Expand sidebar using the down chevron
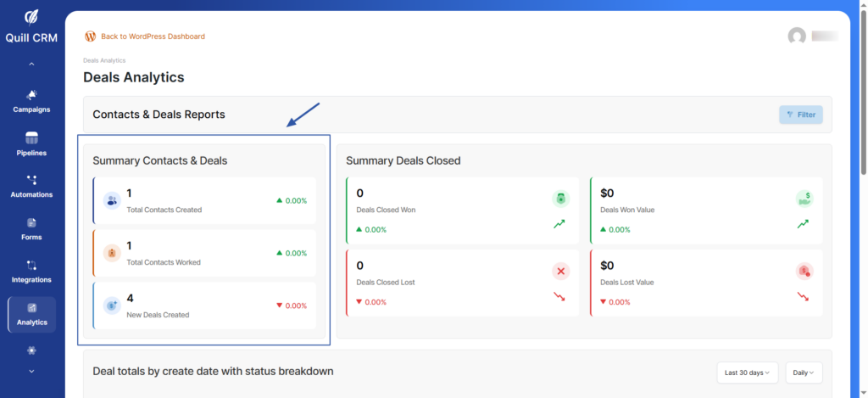This screenshot has height=398, width=868. 31,371
